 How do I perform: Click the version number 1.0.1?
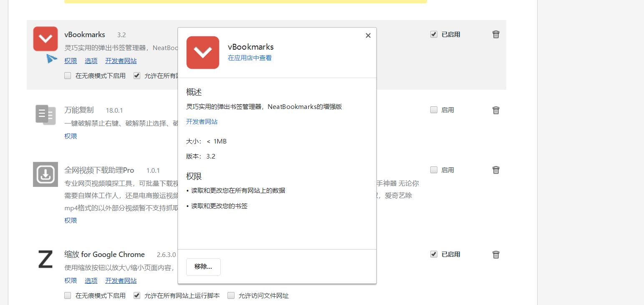click(x=153, y=171)
